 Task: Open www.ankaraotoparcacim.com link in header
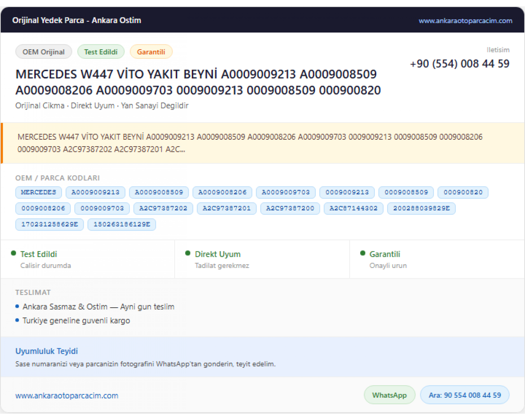pyautogui.click(x=465, y=21)
